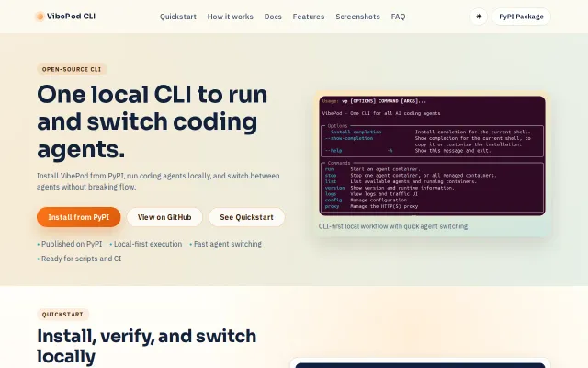Jump to the Features section

point(309,17)
